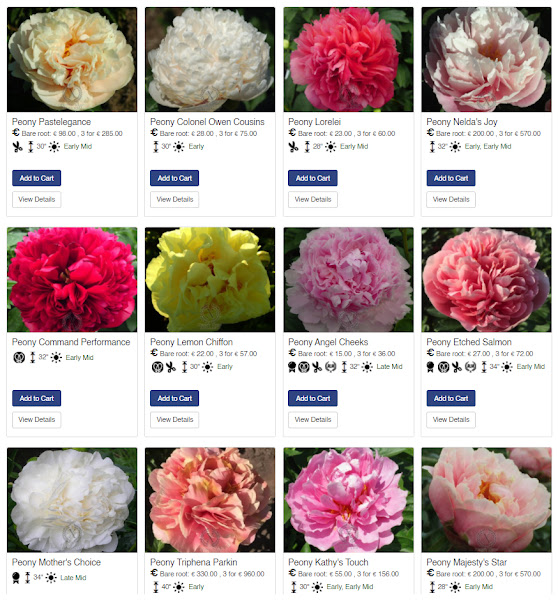View details for Peony Command Performance

click(36, 420)
